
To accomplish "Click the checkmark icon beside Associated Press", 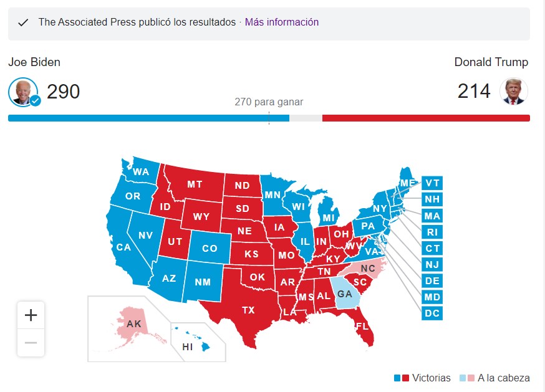I will [23, 23].
